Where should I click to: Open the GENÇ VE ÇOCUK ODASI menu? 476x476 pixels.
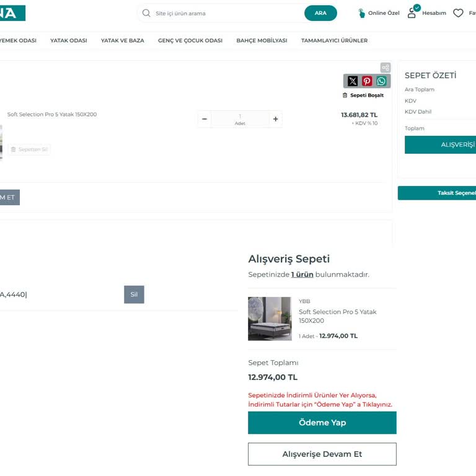pos(190,40)
